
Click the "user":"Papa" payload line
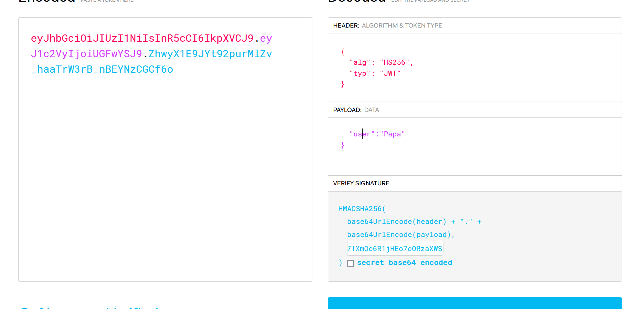coord(377,134)
